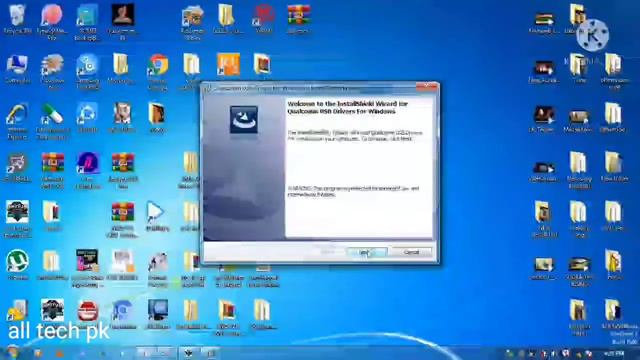Image resolution: width=640 pixels, height=360 pixels.
Task: Open the Windows Start menu
Action: coord(13,353)
